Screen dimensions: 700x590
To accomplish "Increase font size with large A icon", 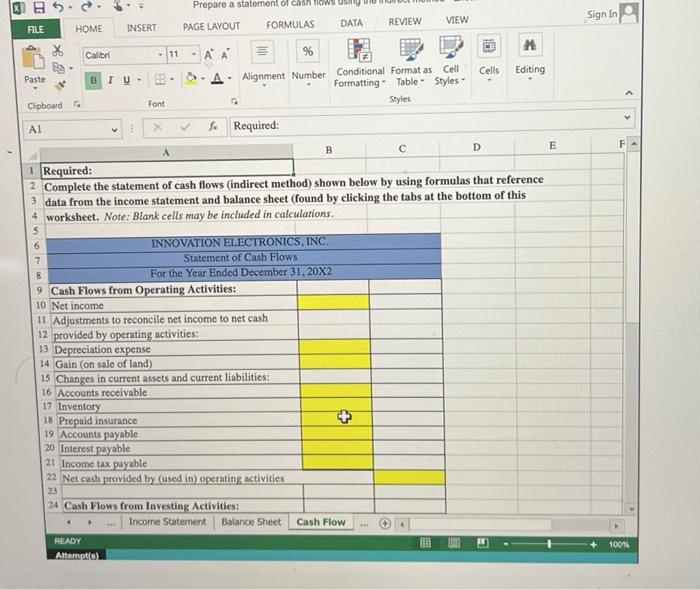I will click(208, 54).
